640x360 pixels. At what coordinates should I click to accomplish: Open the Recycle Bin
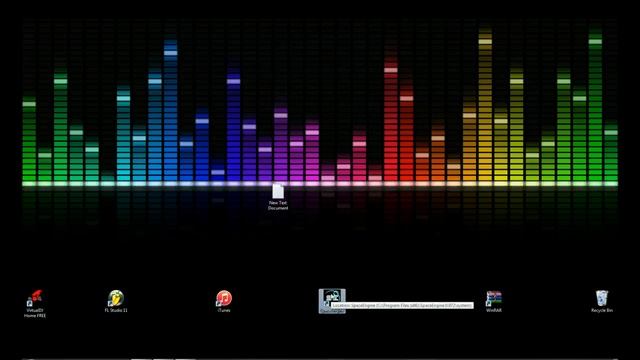point(602,301)
